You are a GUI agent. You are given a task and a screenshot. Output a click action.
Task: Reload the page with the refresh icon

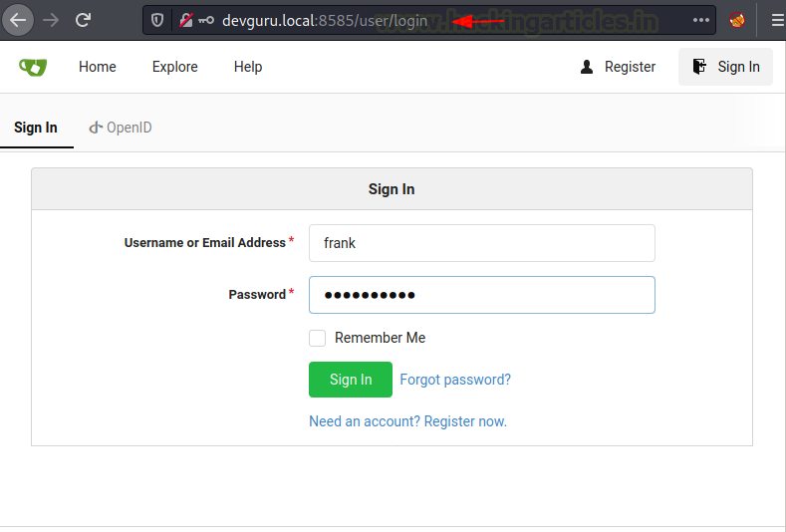84,20
